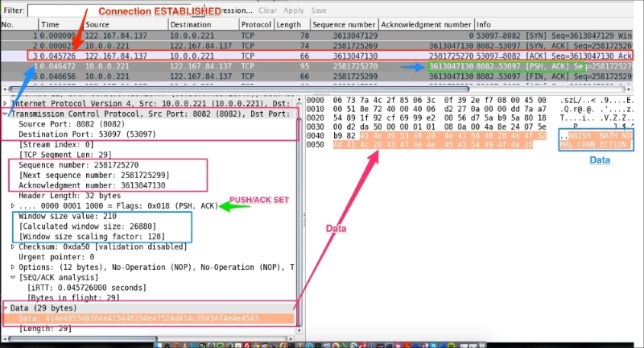The image size is (644, 348).
Task: Click right arrow of packet list scrollbar
Action: coord(629,89)
